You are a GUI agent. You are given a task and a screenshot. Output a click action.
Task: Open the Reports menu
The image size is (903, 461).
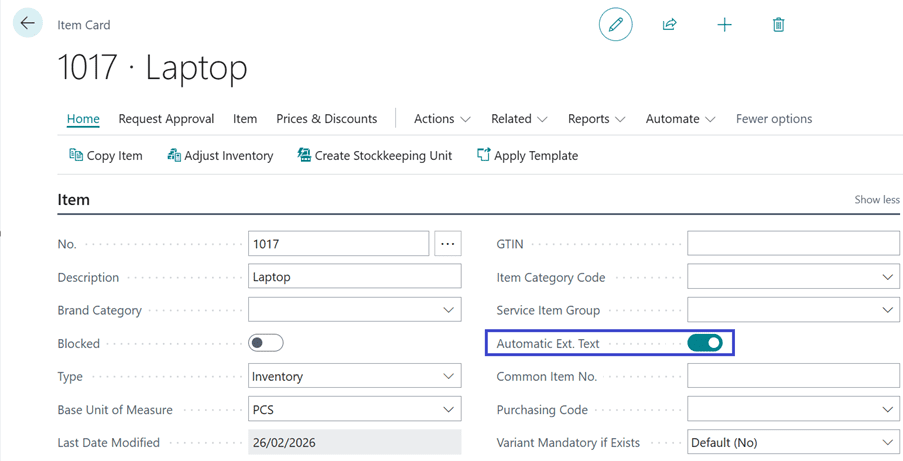(x=596, y=118)
